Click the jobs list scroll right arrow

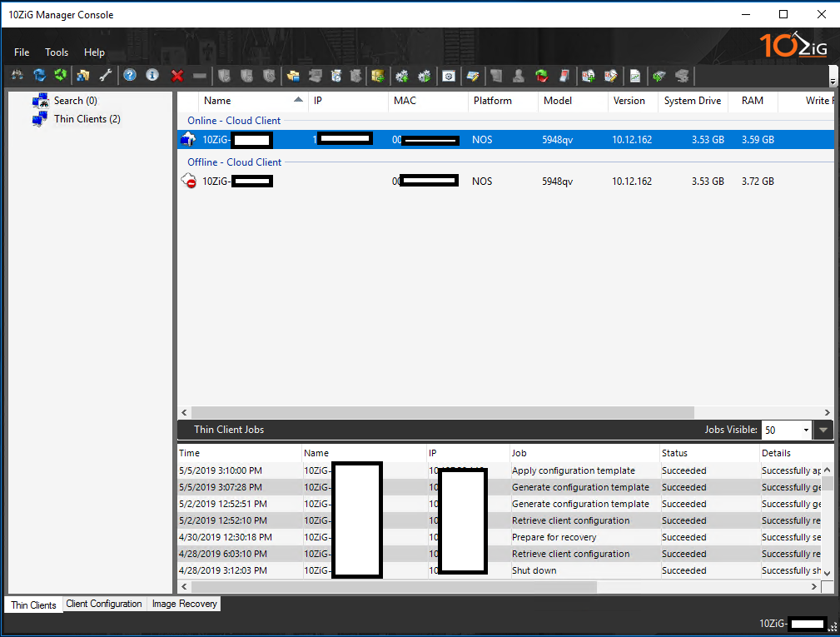pyautogui.click(x=814, y=587)
